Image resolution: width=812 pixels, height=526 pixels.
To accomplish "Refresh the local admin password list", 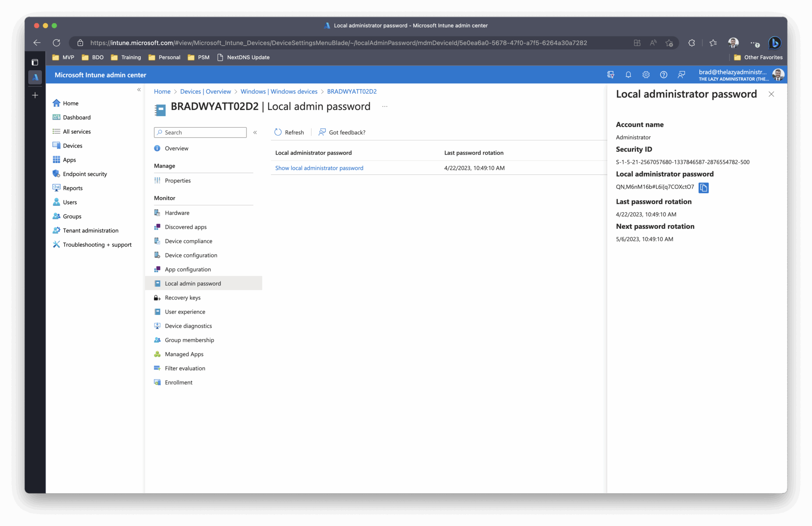I will (x=289, y=132).
